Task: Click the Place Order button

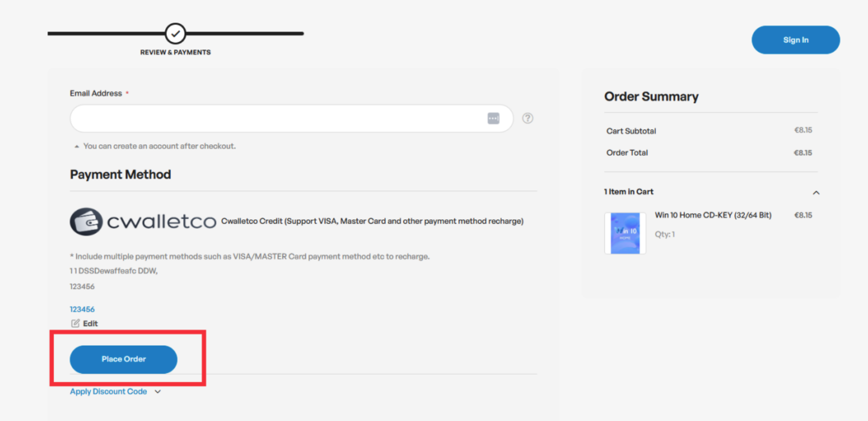Action: [x=124, y=359]
